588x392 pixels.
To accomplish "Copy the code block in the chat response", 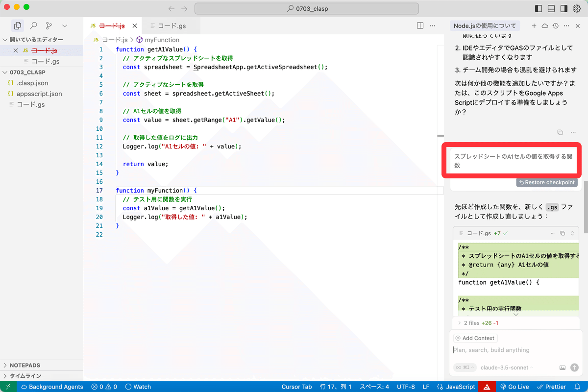I will (563, 233).
